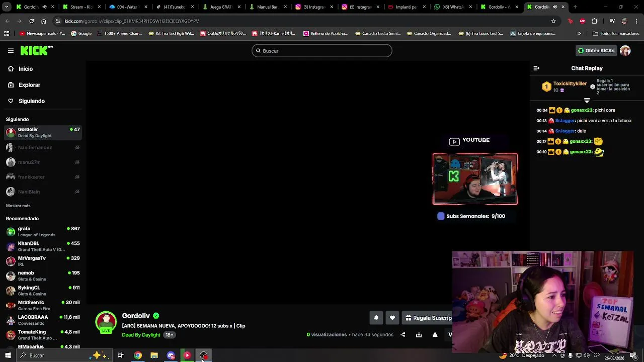The image size is (644, 362).
Task: Expand bookmarks overflow chevron
Action: point(579,33)
